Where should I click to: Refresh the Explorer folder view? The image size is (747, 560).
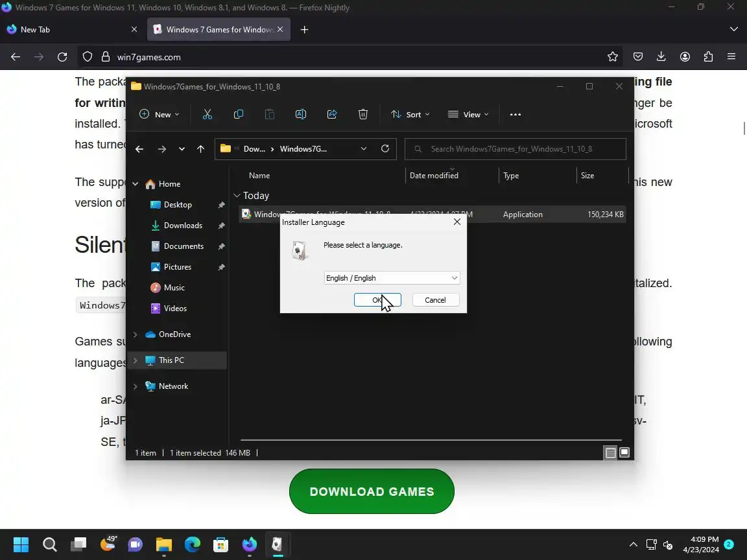coord(385,148)
